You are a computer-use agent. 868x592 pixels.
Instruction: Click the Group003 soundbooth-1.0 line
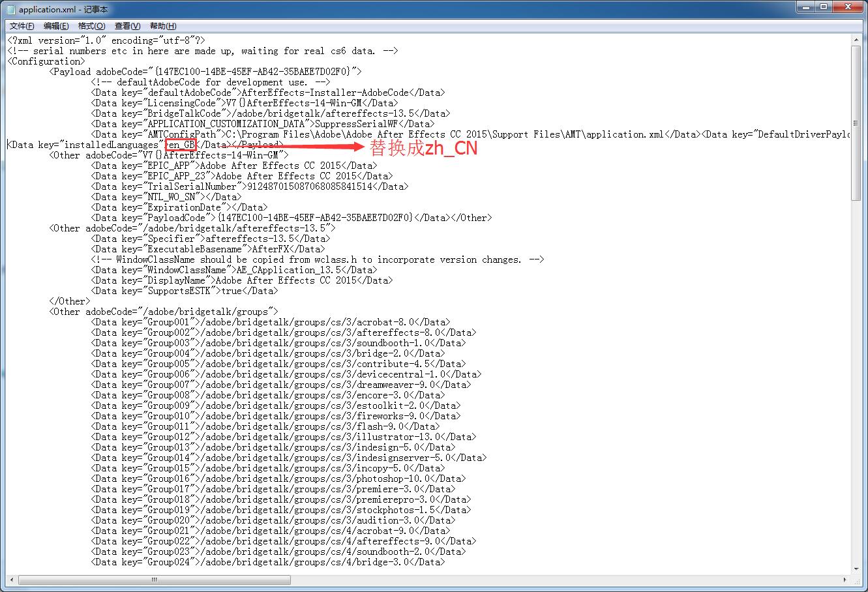click(278, 343)
